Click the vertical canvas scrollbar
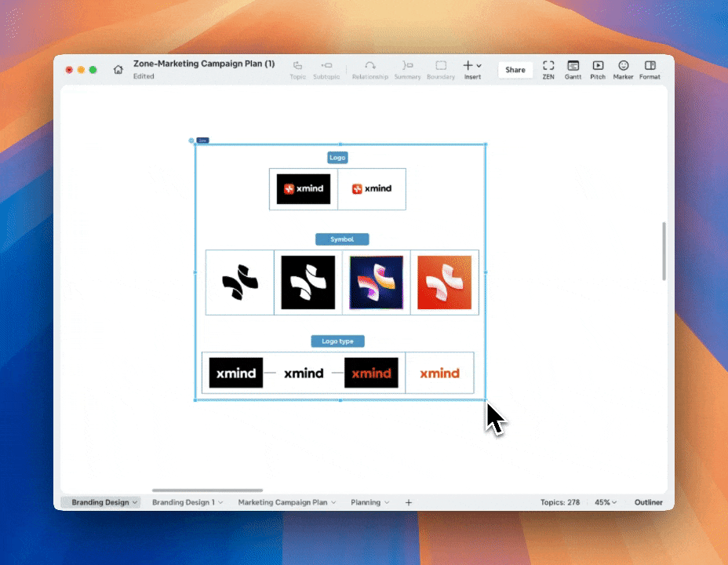The height and width of the screenshot is (565, 728). 664,251
